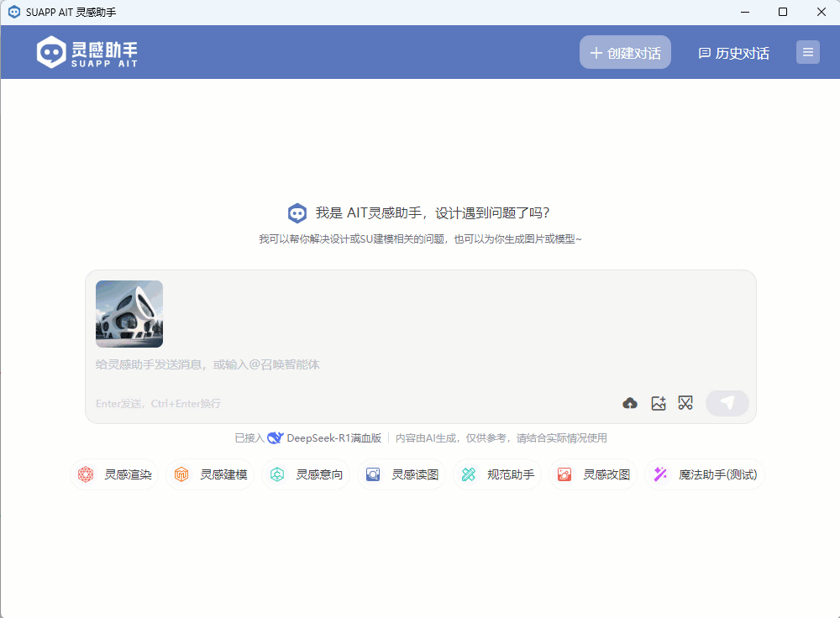
Task: Click the SUAPP AIT title bar app icon
Action: [x=13, y=12]
